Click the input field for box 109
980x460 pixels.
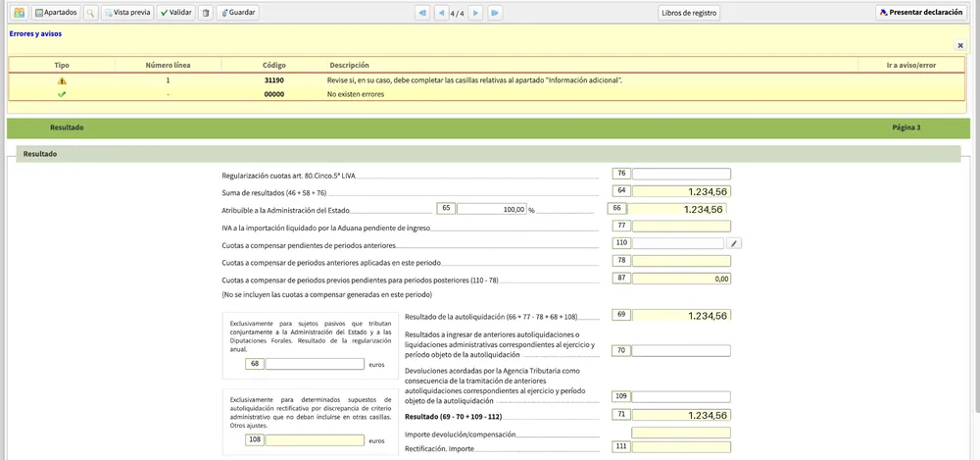tap(681, 397)
